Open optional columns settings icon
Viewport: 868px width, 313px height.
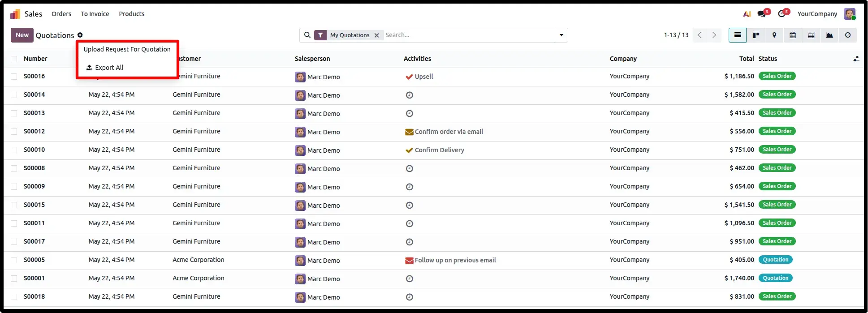856,59
